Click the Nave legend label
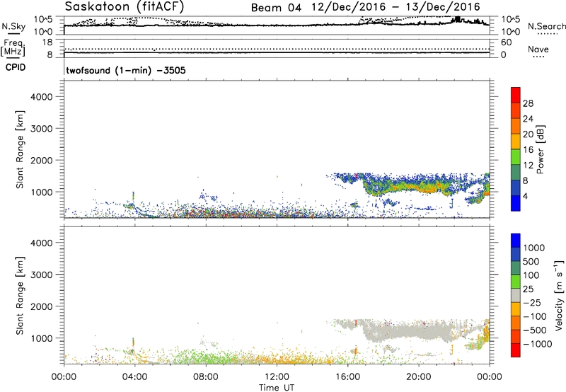The width and height of the screenshot is (566, 392). click(538, 49)
